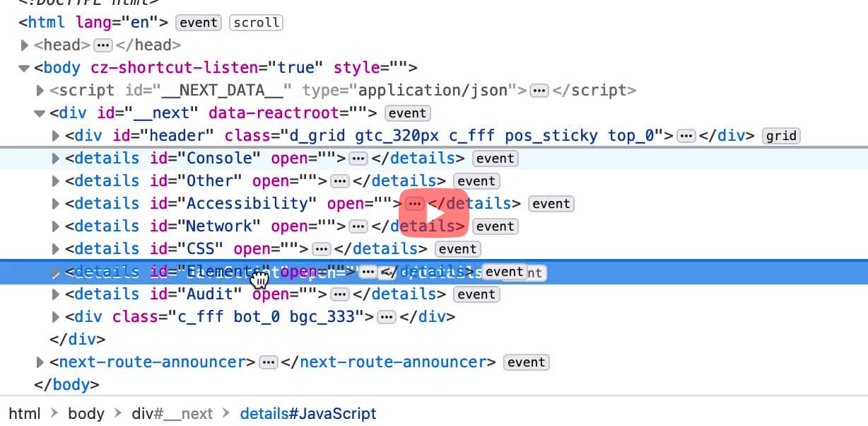Select div#__next in the breadcrumb
This screenshot has height=426, width=868.
[x=172, y=413]
